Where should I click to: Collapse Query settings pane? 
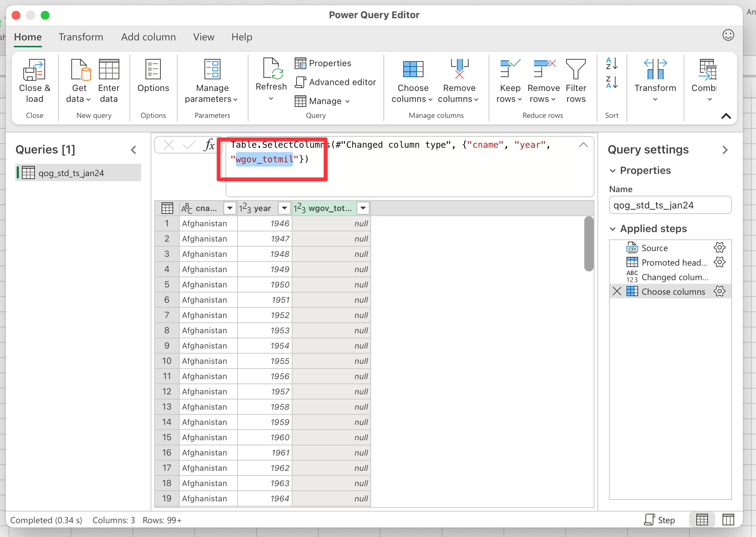click(725, 150)
